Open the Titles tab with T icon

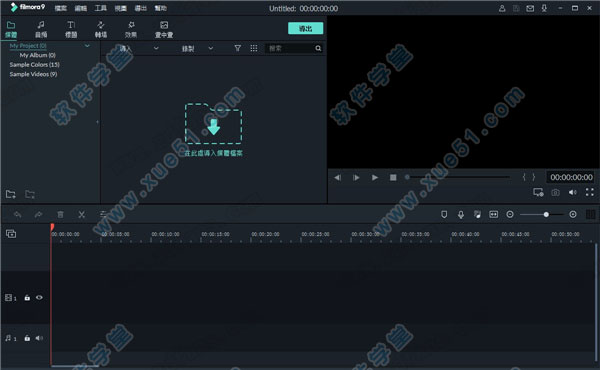point(71,29)
